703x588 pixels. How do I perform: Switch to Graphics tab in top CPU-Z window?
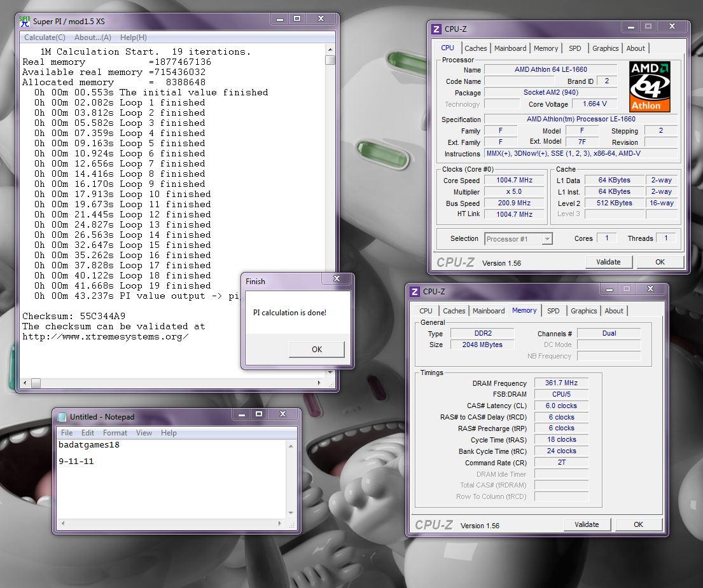605,48
